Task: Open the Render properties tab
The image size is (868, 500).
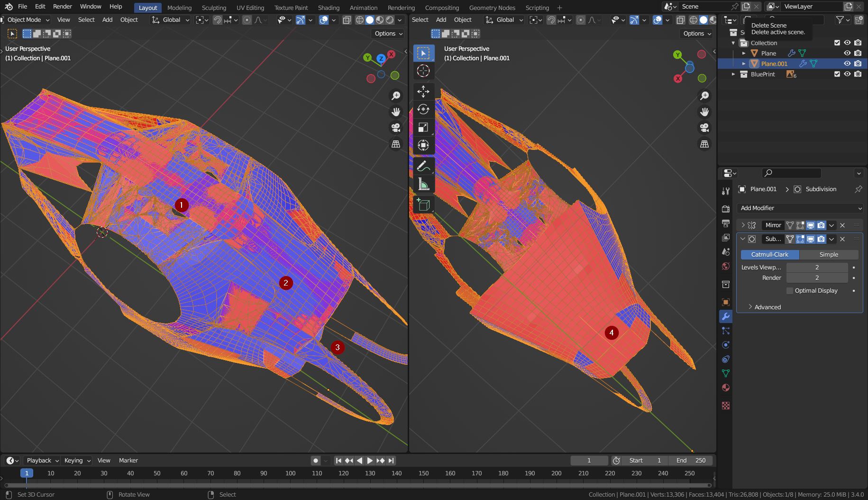Action: 725,209
